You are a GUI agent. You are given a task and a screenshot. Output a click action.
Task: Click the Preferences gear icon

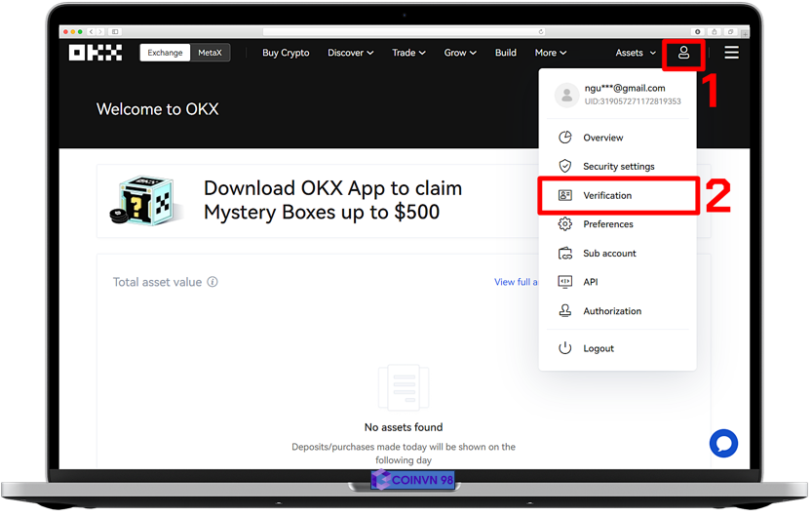coord(564,224)
